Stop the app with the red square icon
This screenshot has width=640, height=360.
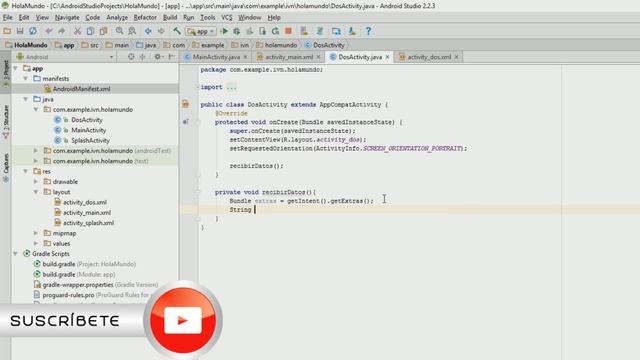289,31
